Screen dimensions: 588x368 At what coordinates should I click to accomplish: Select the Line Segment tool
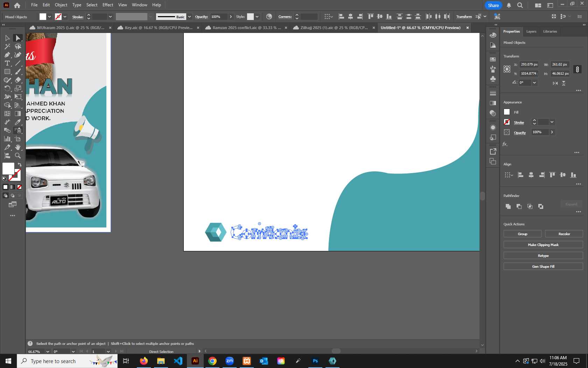(18, 63)
